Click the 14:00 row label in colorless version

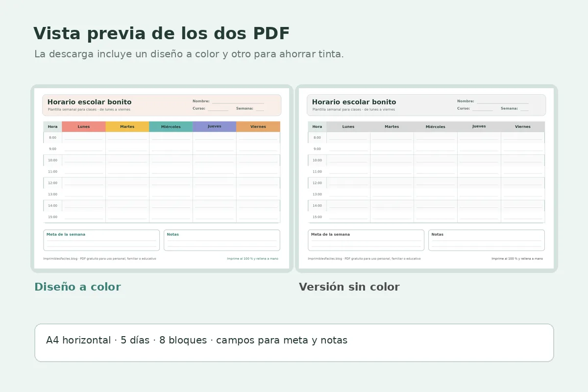[317, 206]
